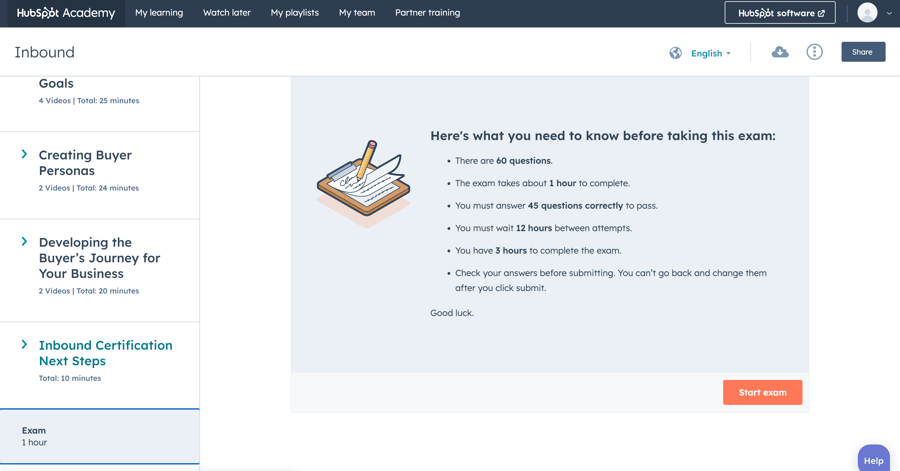Click '4 Videos | Total: 25 minutes' text
900x471 pixels.
pos(89,100)
